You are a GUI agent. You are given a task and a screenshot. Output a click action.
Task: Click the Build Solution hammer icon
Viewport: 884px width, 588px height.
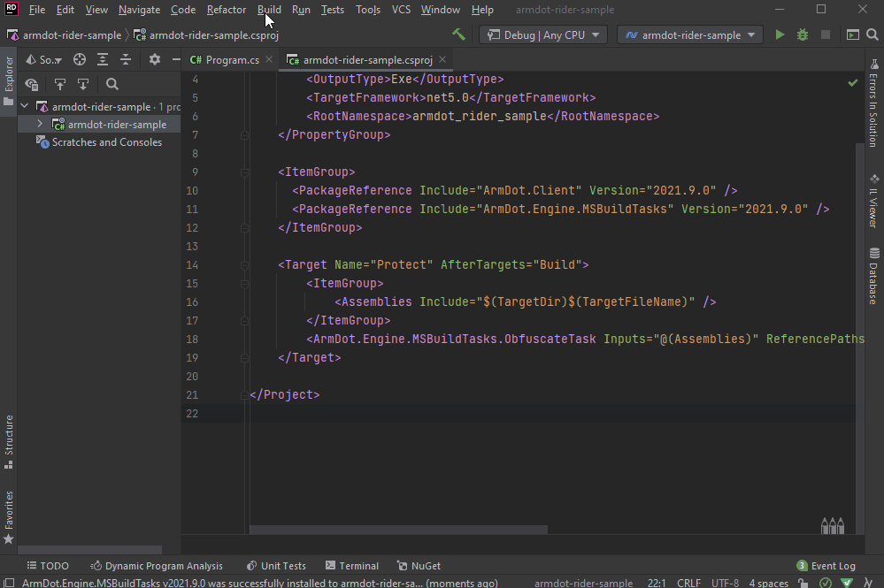click(x=458, y=35)
